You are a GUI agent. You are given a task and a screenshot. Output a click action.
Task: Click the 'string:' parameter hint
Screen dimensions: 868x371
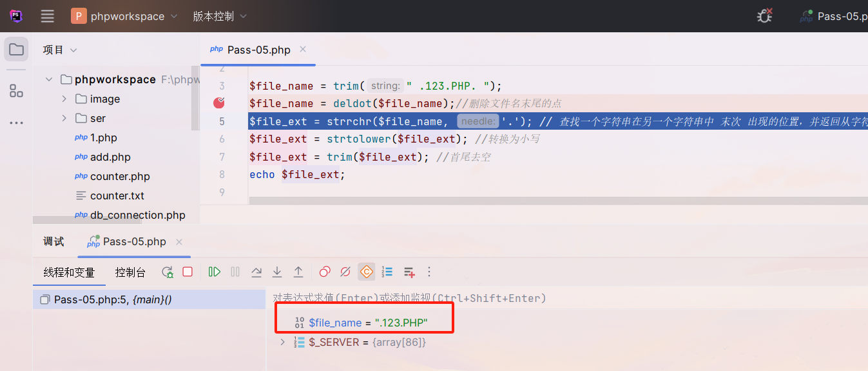coord(386,86)
